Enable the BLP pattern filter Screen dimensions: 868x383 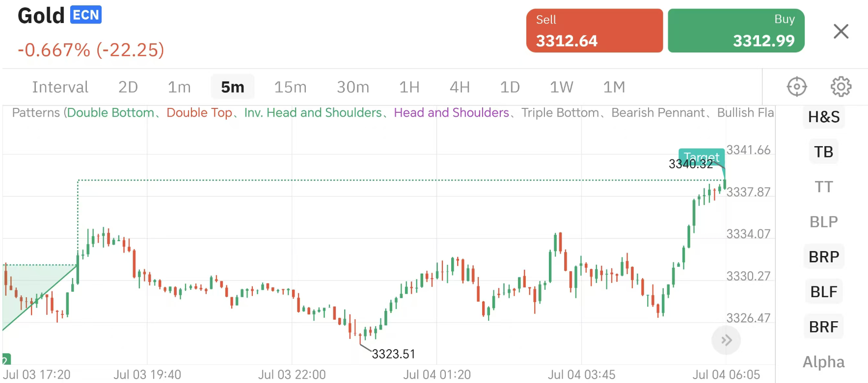coord(824,222)
